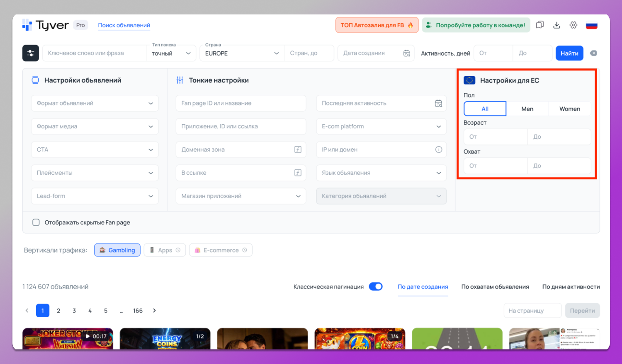Click the download icon in header
This screenshot has width=622, height=364.
[x=556, y=25]
